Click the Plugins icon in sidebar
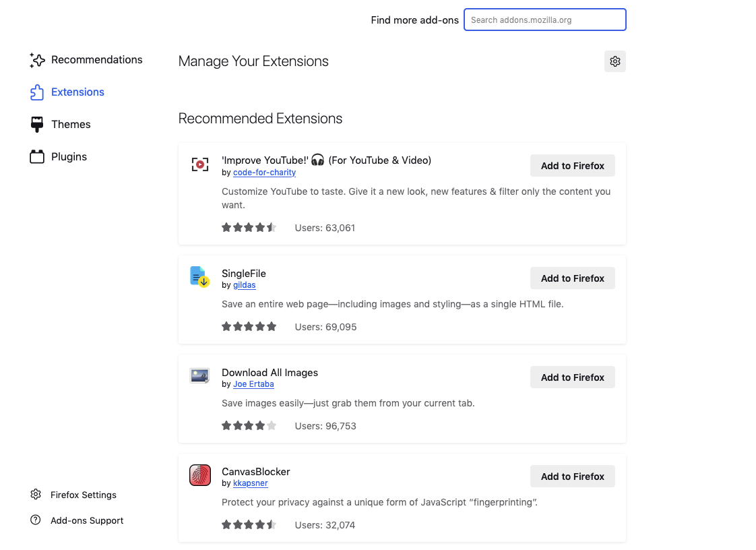 pos(37,157)
